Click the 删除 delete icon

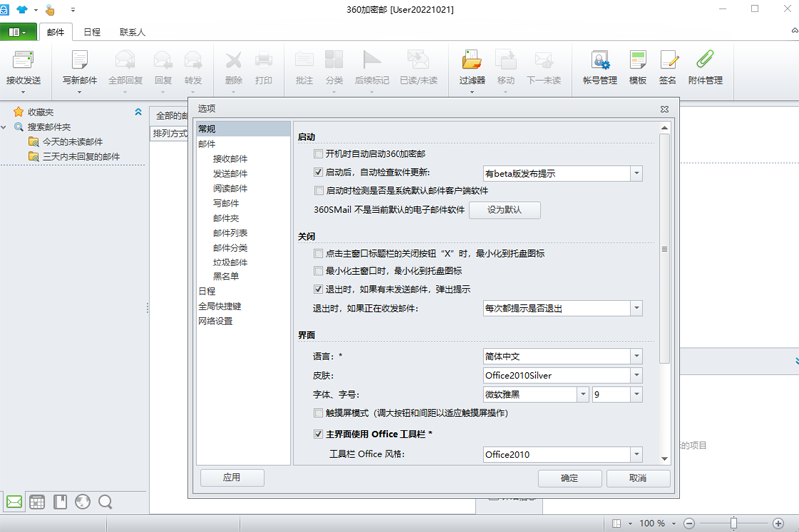click(234, 60)
